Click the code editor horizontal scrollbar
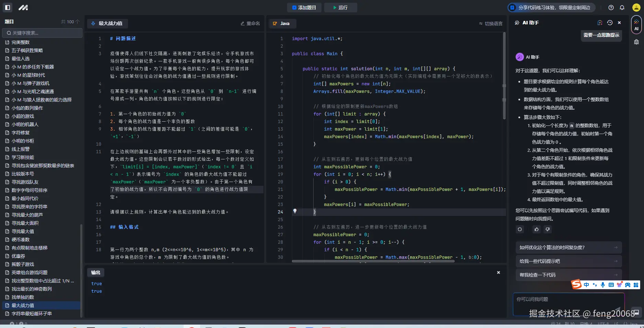644x328 pixels. pyautogui.click(x=373, y=261)
